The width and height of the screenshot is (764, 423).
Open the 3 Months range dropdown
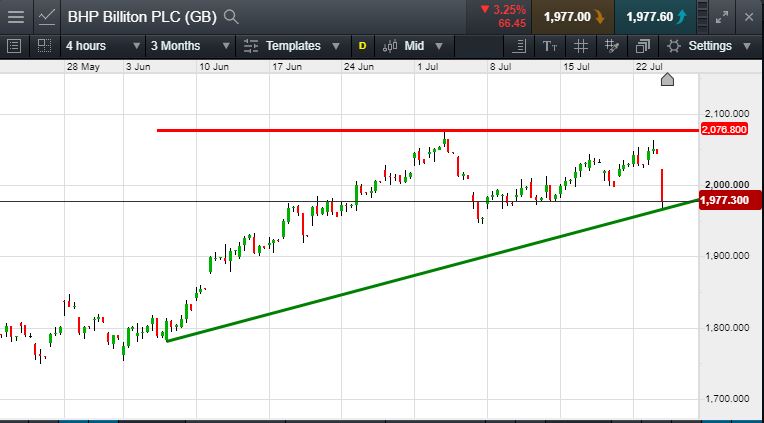[190, 46]
